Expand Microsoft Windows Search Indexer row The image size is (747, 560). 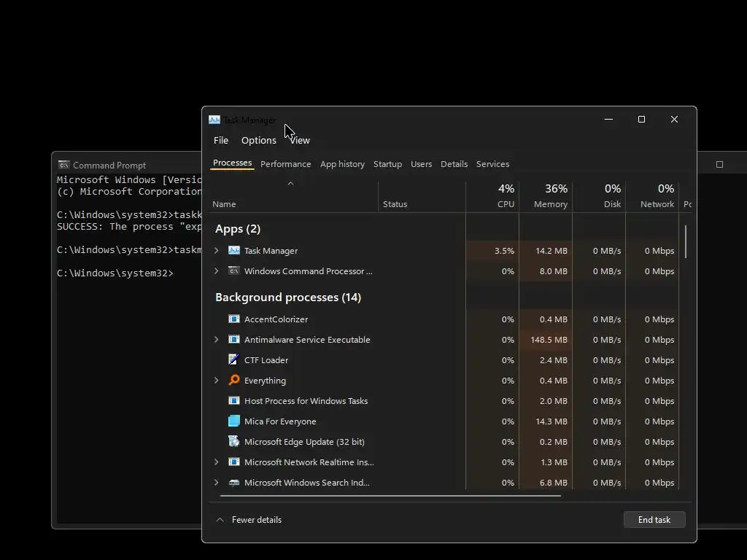click(x=217, y=483)
